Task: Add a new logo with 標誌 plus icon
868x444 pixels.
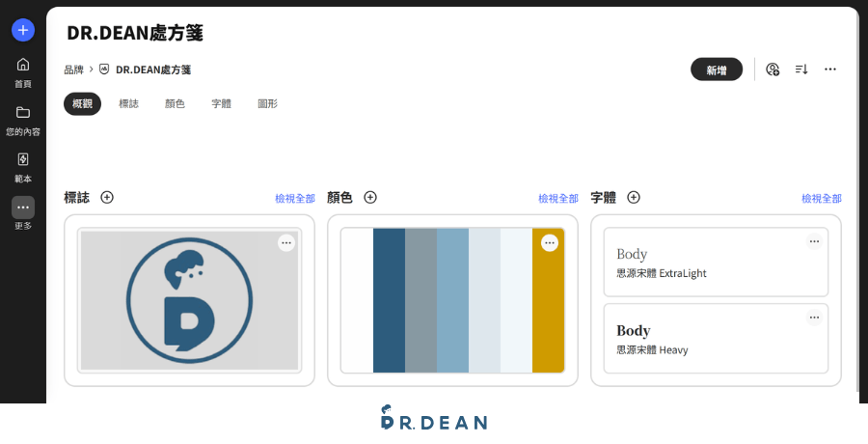Action: click(107, 197)
